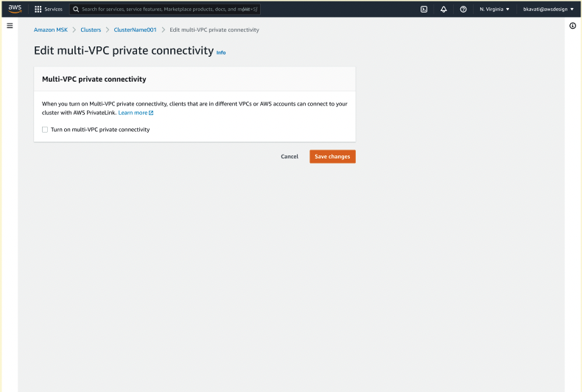The width and height of the screenshot is (582, 392).
Task: Open the Info link beside page title
Action: [x=221, y=53]
